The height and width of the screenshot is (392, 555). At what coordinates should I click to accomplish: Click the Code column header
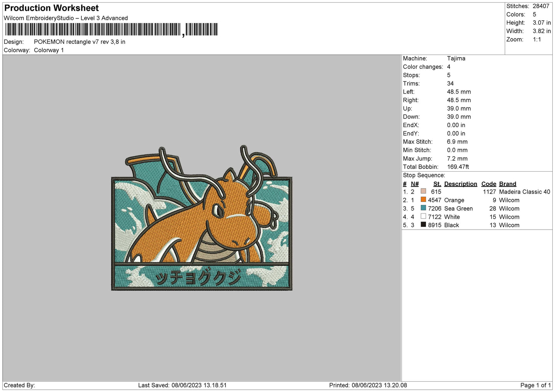489,184
